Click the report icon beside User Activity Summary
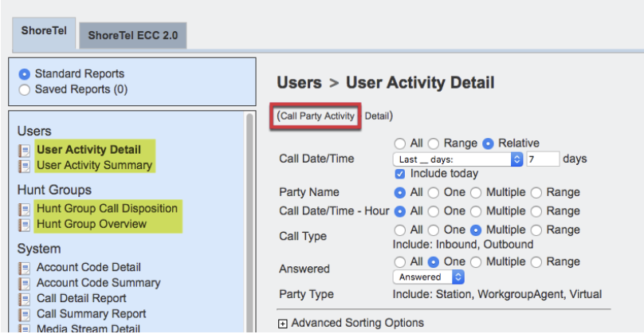Screen dimensions: 644x334 point(24,166)
